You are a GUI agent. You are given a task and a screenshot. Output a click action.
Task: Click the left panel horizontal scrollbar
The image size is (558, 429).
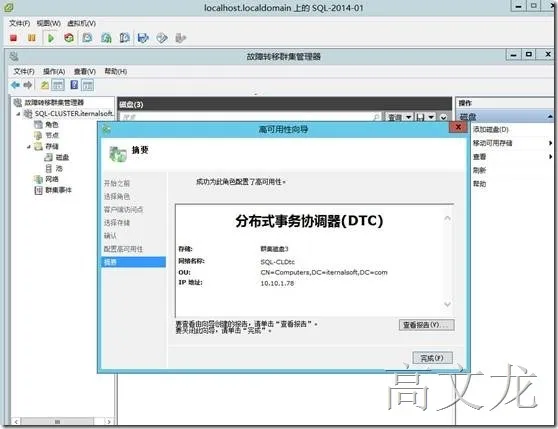pyautogui.click(x=62, y=422)
